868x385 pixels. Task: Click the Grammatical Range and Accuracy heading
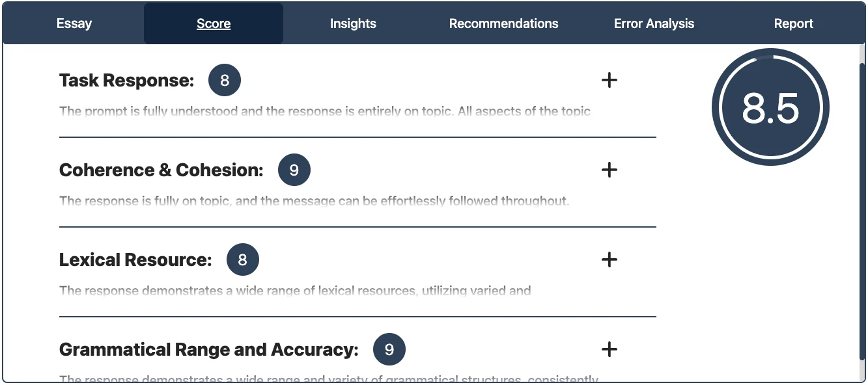tap(209, 350)
